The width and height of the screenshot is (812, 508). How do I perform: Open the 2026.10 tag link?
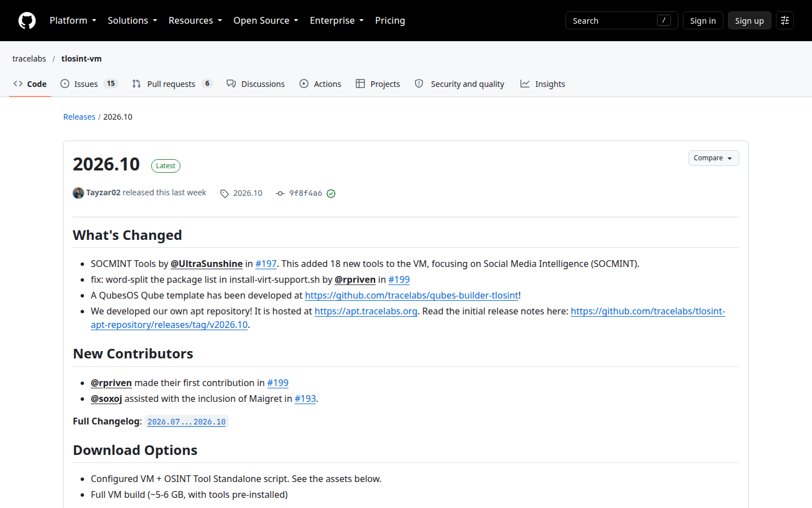pyautogui.click(x=248, y=193)
